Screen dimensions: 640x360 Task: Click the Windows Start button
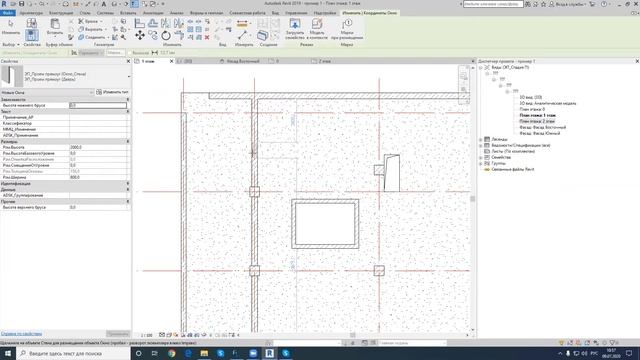pos(8,353)
